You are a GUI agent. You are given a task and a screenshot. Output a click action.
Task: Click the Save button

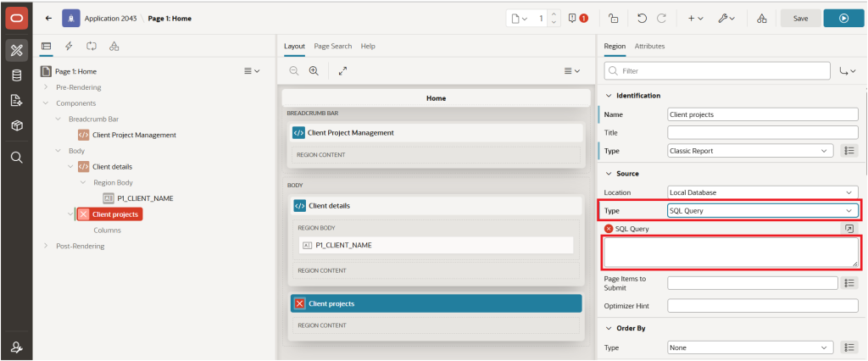pyautogui.click(x=800, y=19)
